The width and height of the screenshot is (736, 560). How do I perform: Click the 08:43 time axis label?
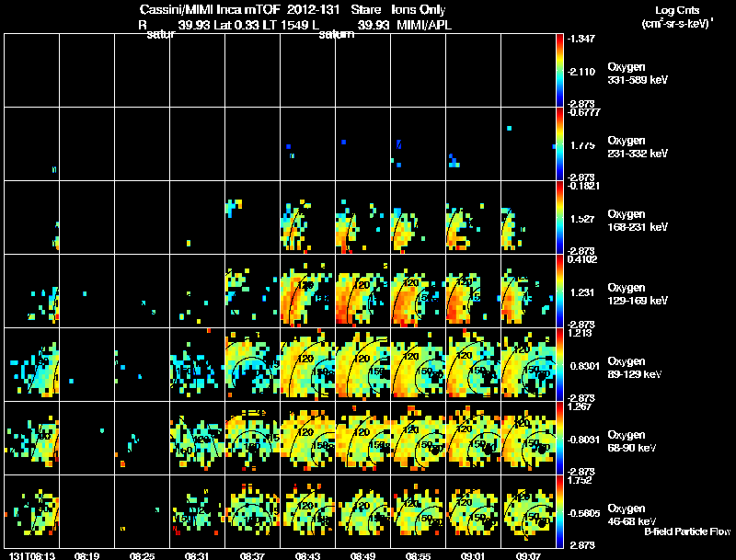[307, 555]
